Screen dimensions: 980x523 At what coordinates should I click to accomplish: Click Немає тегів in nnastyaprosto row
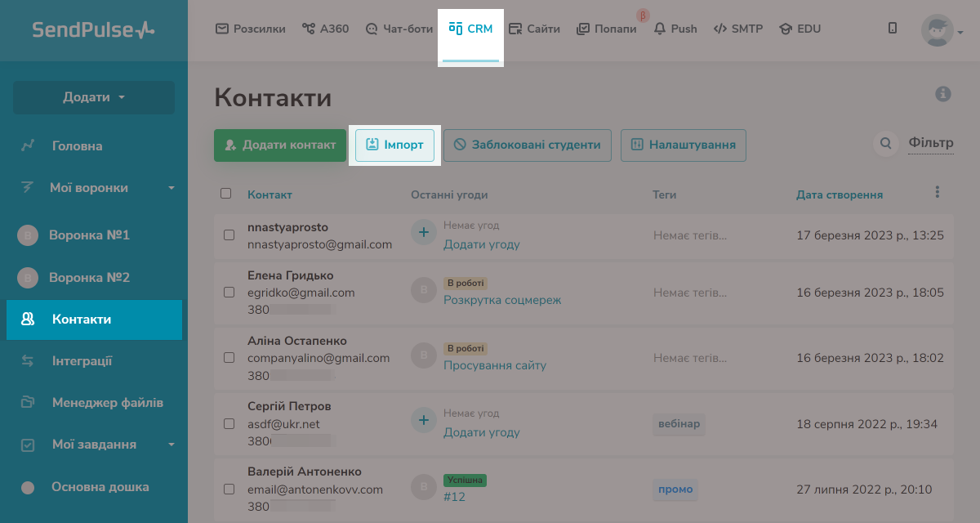pyautogui.click(x=690, y=235)
